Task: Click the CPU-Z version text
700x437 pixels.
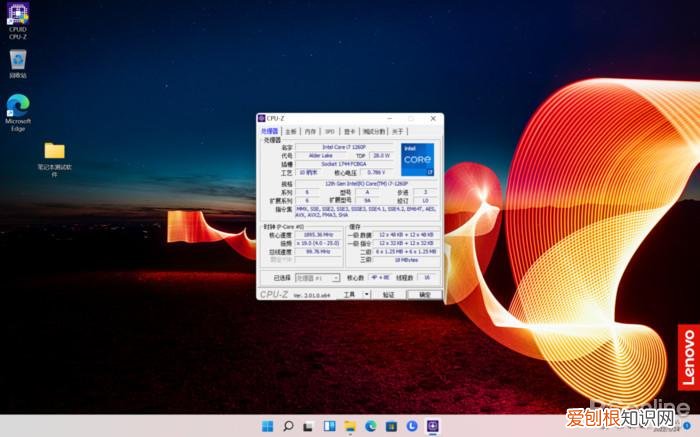Action: point(312,295)
